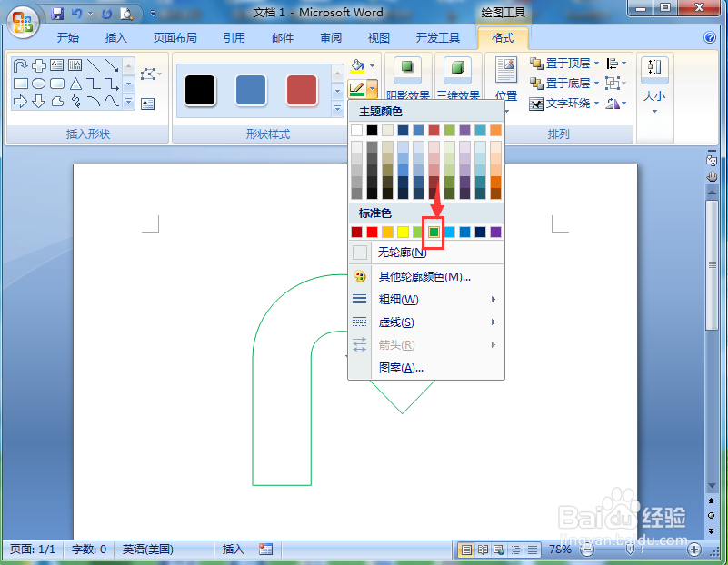
Task: Open the 视图 tab
Action: [x=378, y=38]
